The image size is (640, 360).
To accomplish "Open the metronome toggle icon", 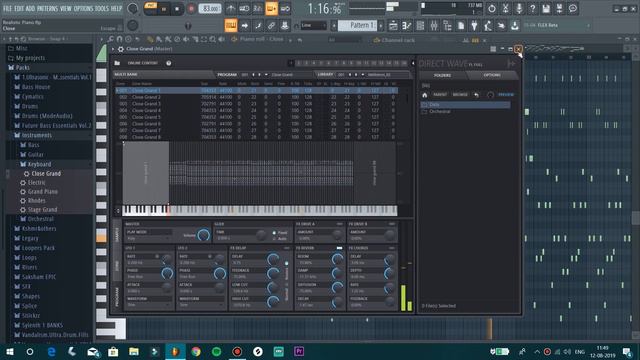I will click(231, 9).
